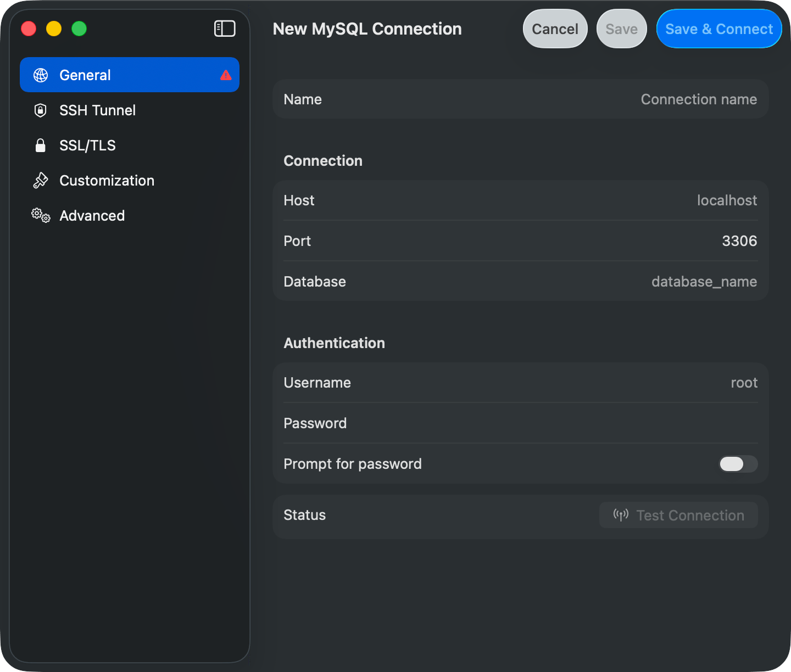Click the shield icon for SSH Tunnel
Viewport: 791px width, 672px height.
point(40,110)
